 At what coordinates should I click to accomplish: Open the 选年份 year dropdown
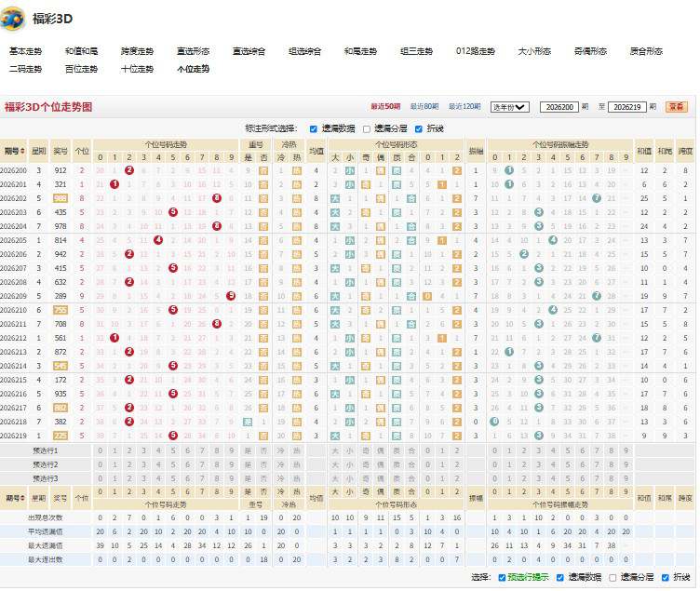click(x=510, y=107)
